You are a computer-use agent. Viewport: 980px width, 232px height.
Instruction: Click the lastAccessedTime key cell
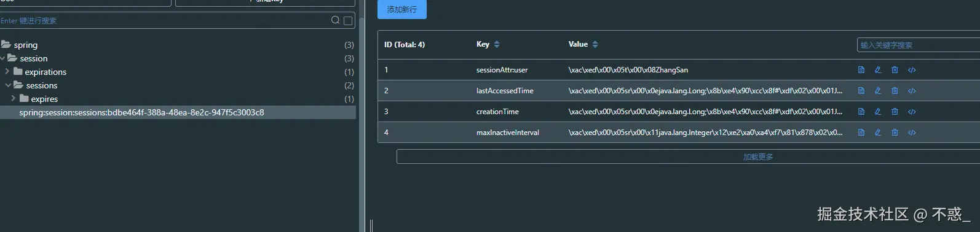pyautogui.click(x=505, y=91)
